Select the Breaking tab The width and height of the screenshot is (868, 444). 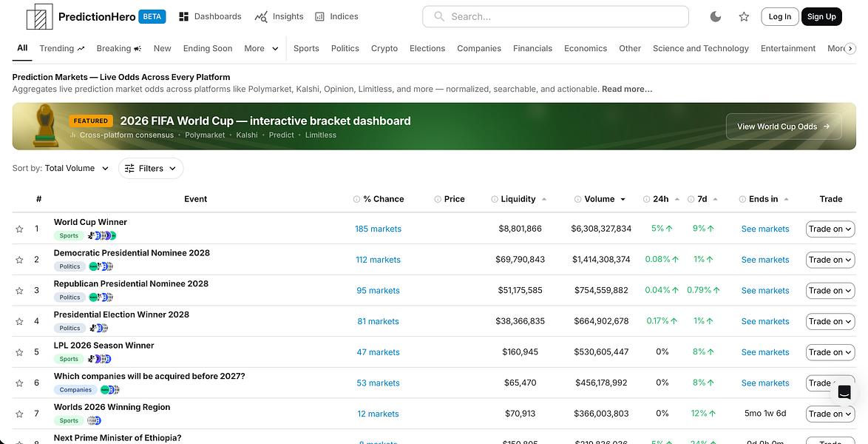pos(119,48)
